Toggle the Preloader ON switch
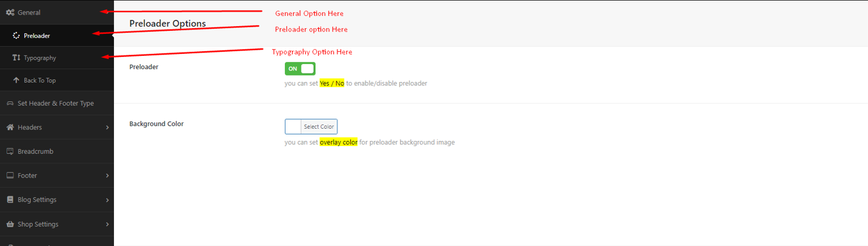Viewport: 868px width, 246px height. pyautogui.click(x=300, y=69)
